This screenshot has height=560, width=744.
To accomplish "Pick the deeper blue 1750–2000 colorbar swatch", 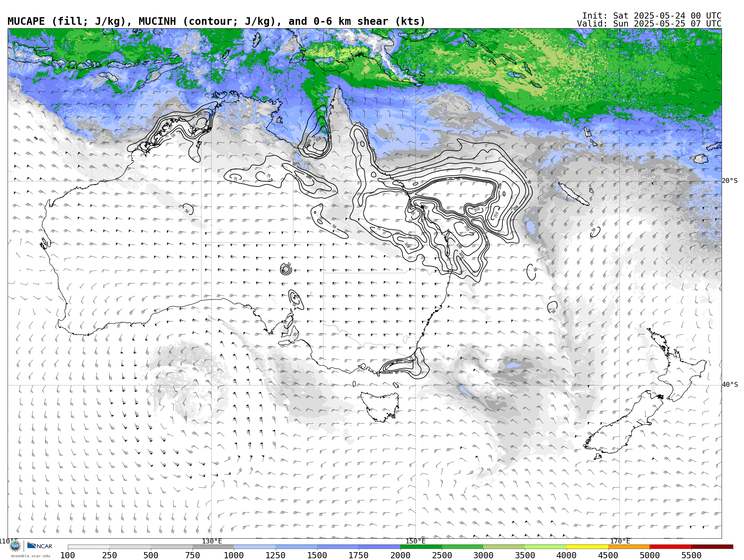I will (380, 547).
